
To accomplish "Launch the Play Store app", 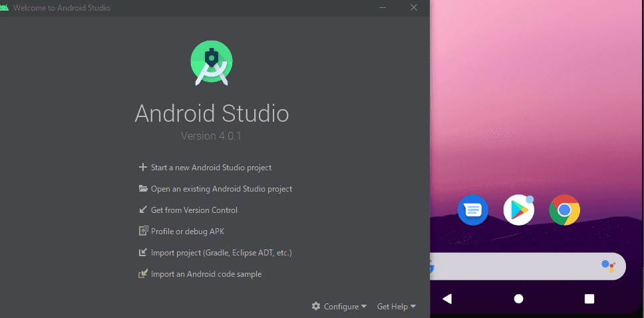I will tap(518, 211).
